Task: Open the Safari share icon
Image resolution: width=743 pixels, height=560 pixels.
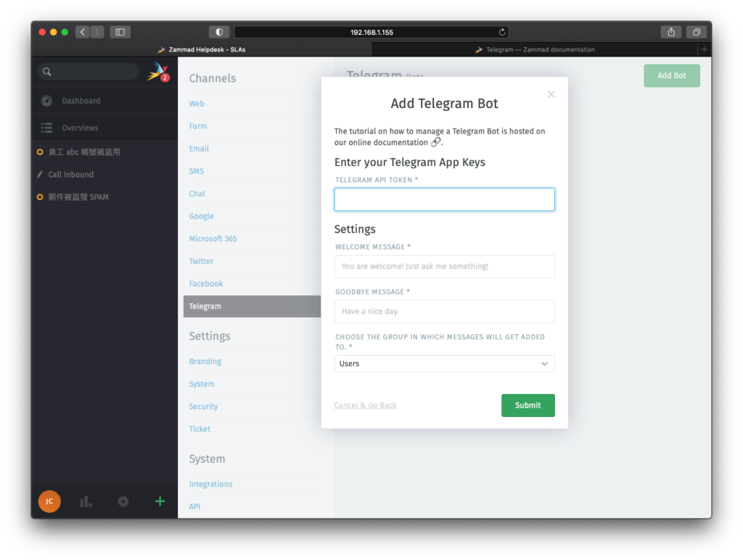Action: pos(671,32)
